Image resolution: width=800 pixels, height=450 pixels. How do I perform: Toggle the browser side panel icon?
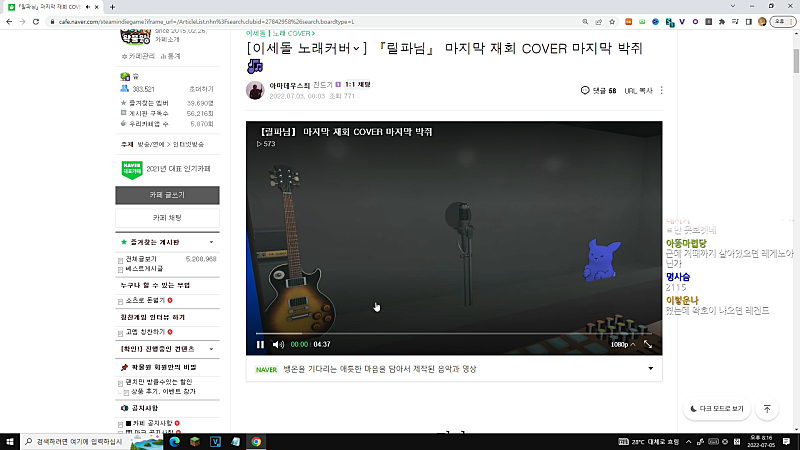pyautogui.click(x=748, y=21)
